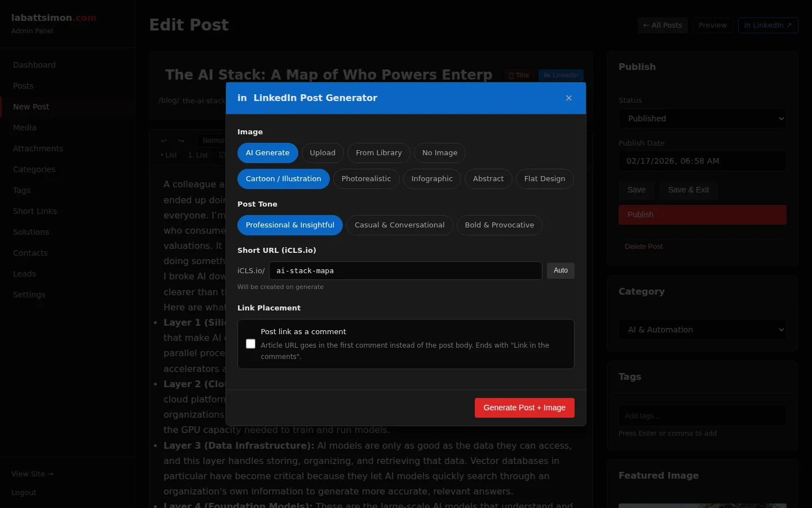Select the bullet List icon

[170, 155]
